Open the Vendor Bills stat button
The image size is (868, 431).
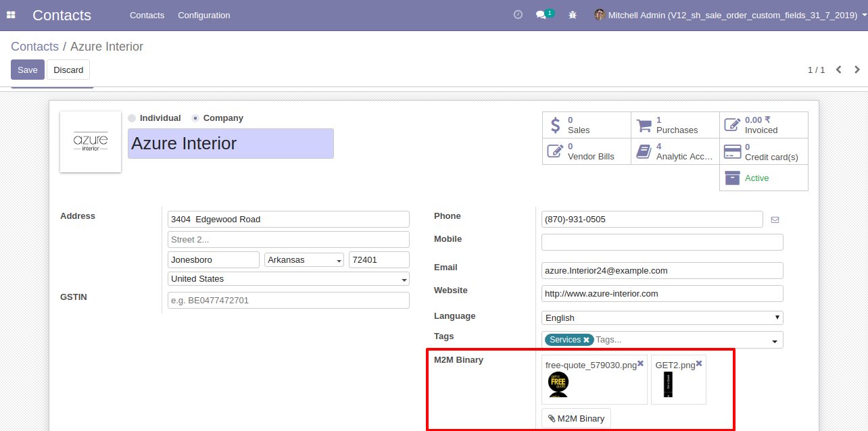tap(586, 151)
